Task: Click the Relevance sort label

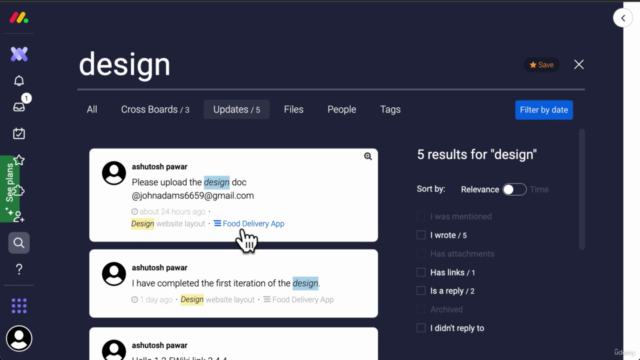Action: point(480,189)
